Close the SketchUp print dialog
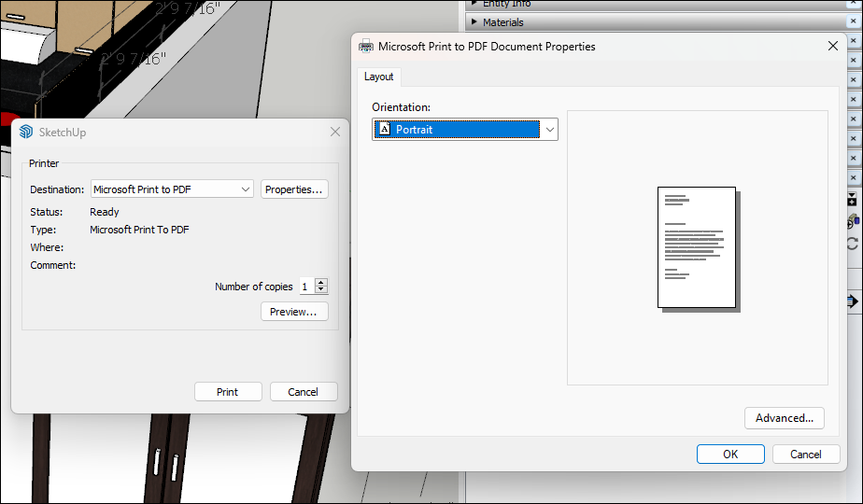Viewport: 863px width, 504px height. coord(335,132)
